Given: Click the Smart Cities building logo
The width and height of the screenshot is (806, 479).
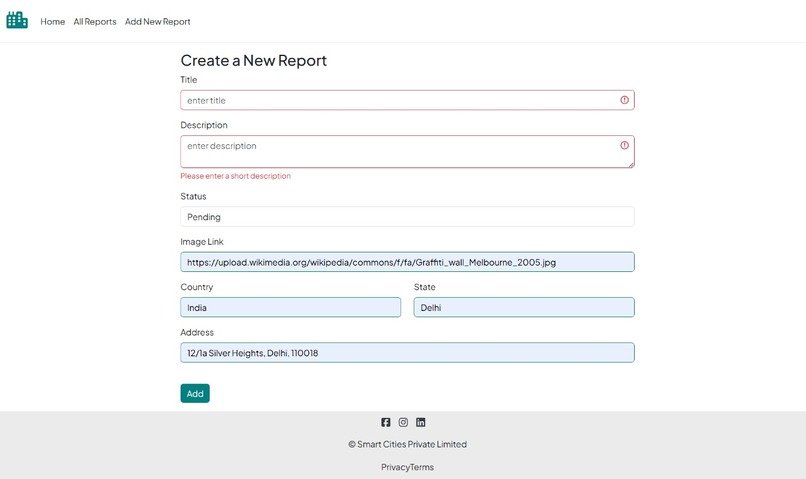Looking at the screenshot, I should point(17,20).
